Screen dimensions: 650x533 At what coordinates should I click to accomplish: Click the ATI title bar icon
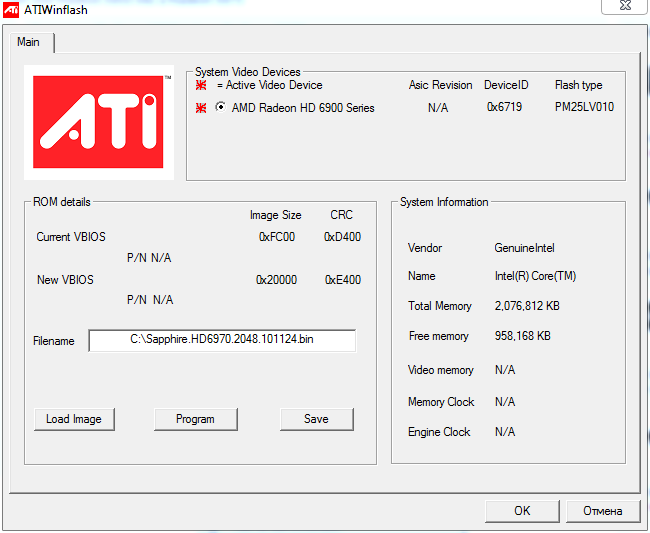(11, 9)
